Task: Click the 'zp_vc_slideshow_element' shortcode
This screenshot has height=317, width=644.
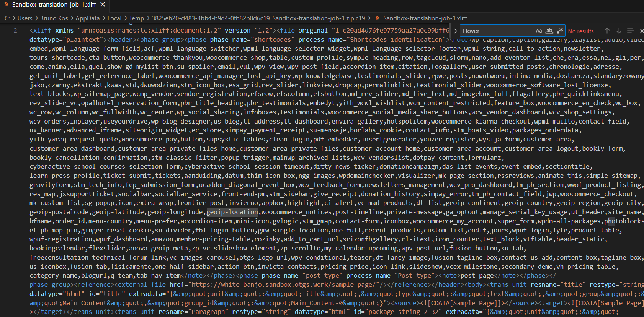Action: [x=234, y=248]
